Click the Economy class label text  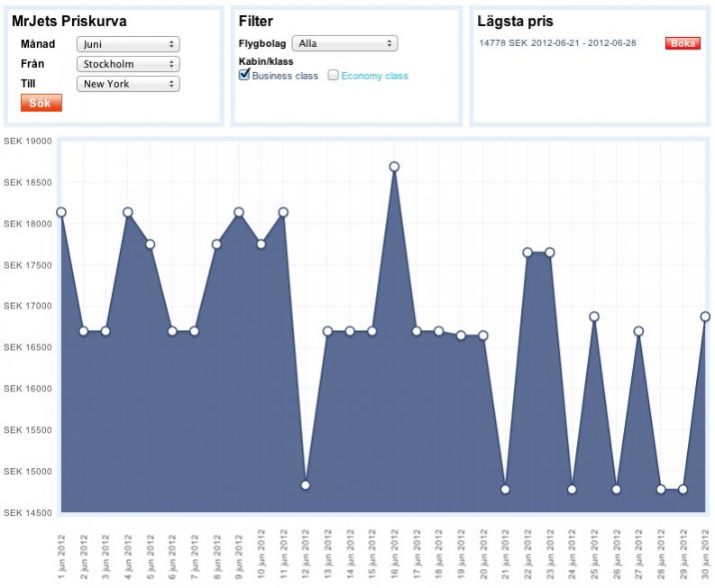(x=374, y=77)
